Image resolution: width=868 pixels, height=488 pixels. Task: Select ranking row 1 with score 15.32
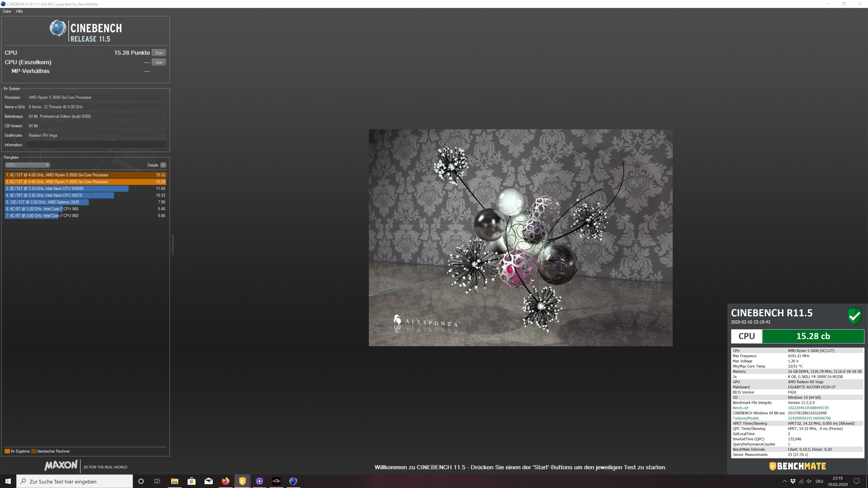[x=86, y=175]
